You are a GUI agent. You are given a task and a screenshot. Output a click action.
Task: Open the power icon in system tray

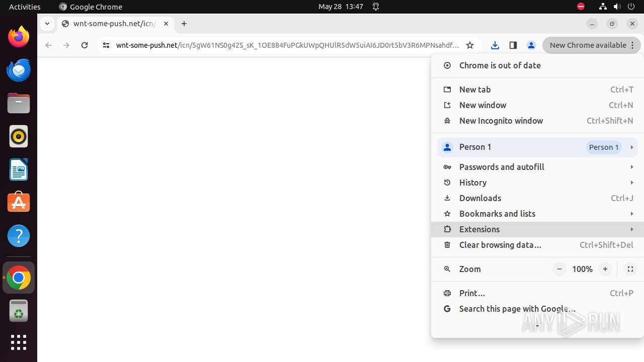point(631,7)
